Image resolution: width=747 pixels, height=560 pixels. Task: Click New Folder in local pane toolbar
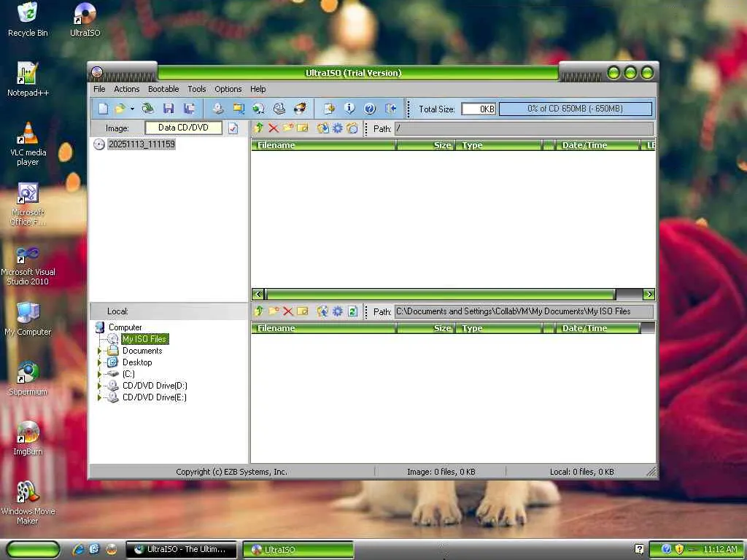274,311
